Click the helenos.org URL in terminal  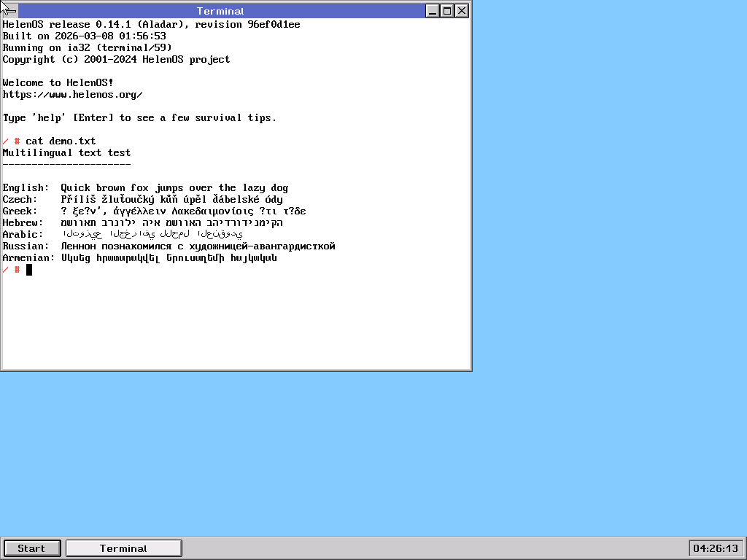point(72,95)
